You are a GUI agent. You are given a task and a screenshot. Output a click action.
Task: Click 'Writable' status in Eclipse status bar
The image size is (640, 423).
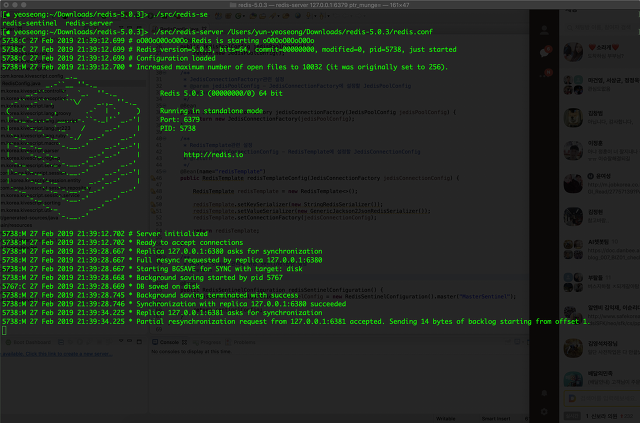tap(446, 419)
